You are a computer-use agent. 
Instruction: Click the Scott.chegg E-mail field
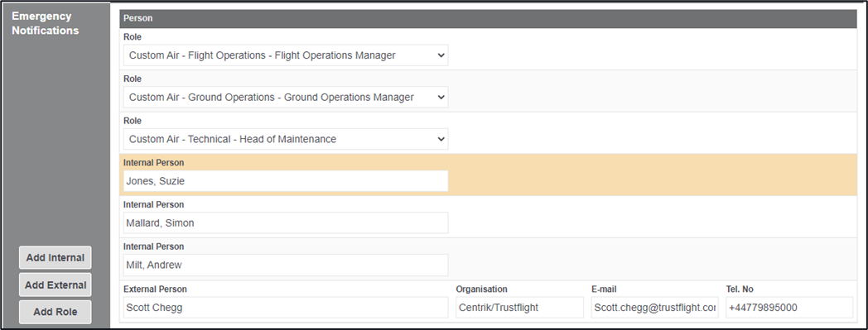(655, 308)
